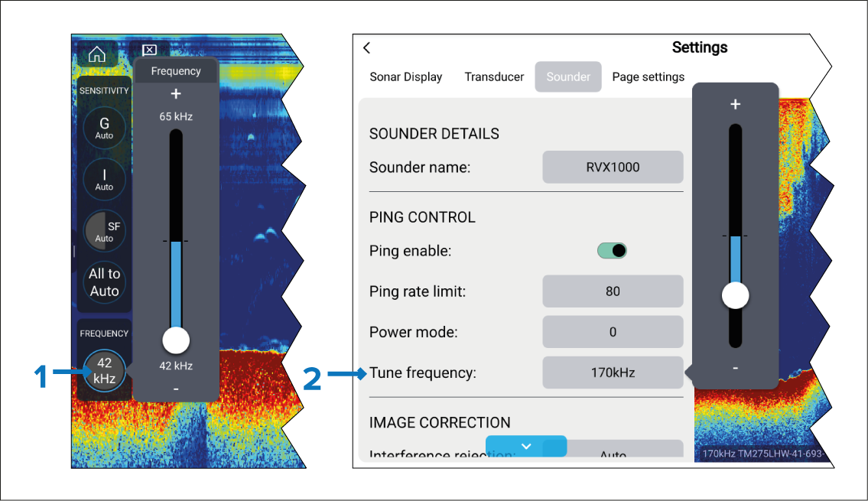Edit the Sounder name RVX1000 field

[x=613, y=167]
